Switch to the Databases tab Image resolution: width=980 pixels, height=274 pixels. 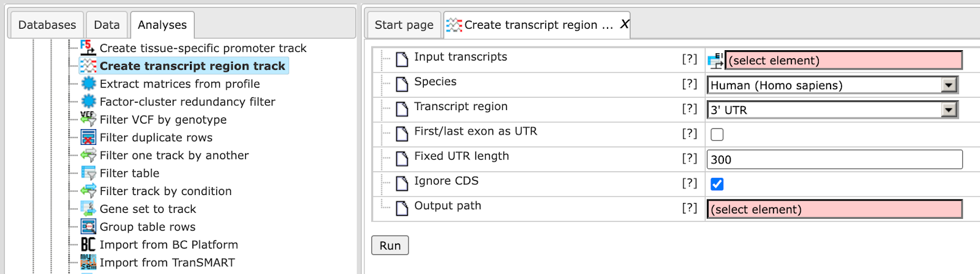[x=47, y=25]
